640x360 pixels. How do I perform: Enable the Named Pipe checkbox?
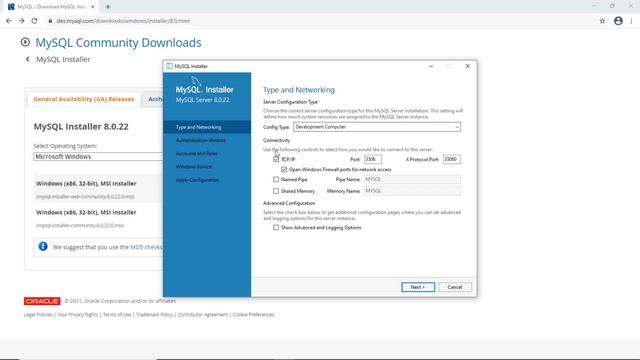click(276, 179)
